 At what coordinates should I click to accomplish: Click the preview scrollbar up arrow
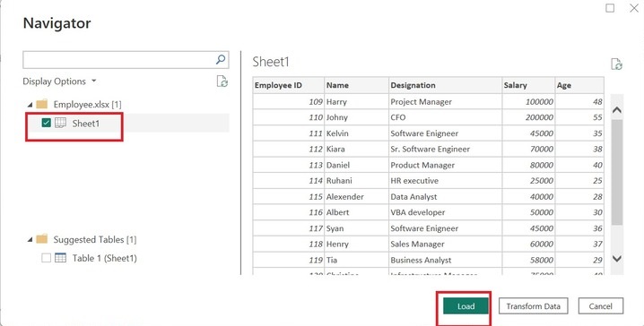tap(616, 110)
